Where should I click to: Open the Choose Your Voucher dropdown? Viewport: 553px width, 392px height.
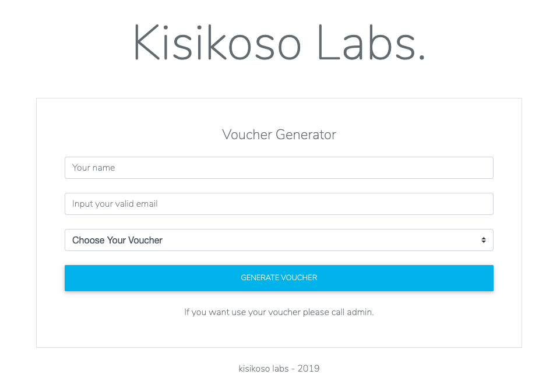[279, 240]
